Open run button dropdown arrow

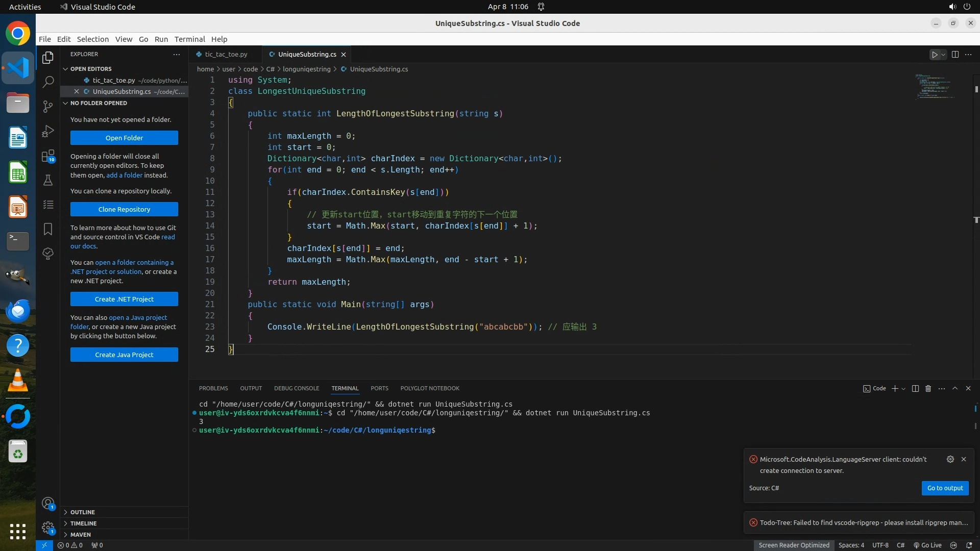pyautogui.click(x=943, y=55)
